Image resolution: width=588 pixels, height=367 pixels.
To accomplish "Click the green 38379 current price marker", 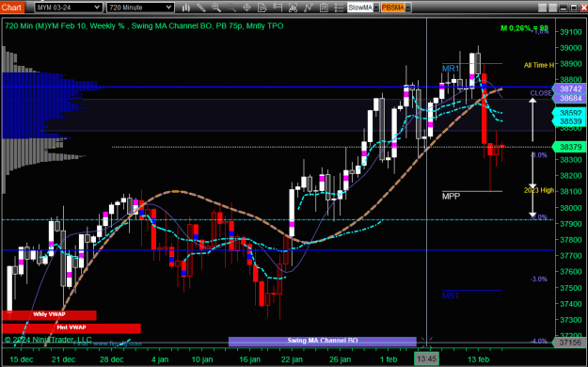I will pyautogui.click(x=570, y=147).
